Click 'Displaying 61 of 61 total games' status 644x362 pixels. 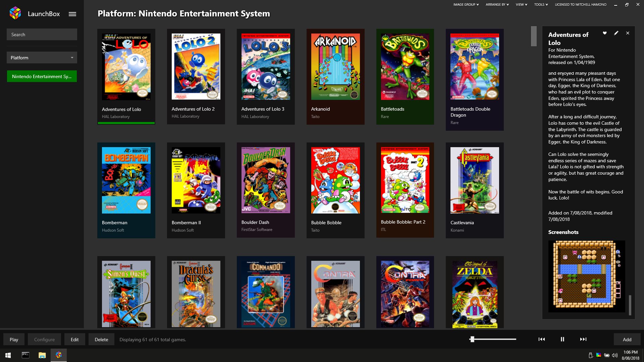[153, 340]
